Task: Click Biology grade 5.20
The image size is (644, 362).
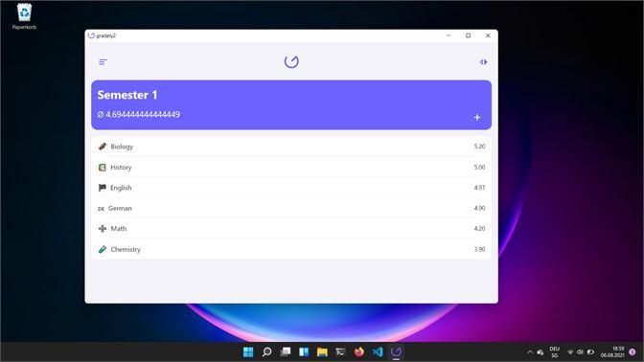Action: coord(479,147)
